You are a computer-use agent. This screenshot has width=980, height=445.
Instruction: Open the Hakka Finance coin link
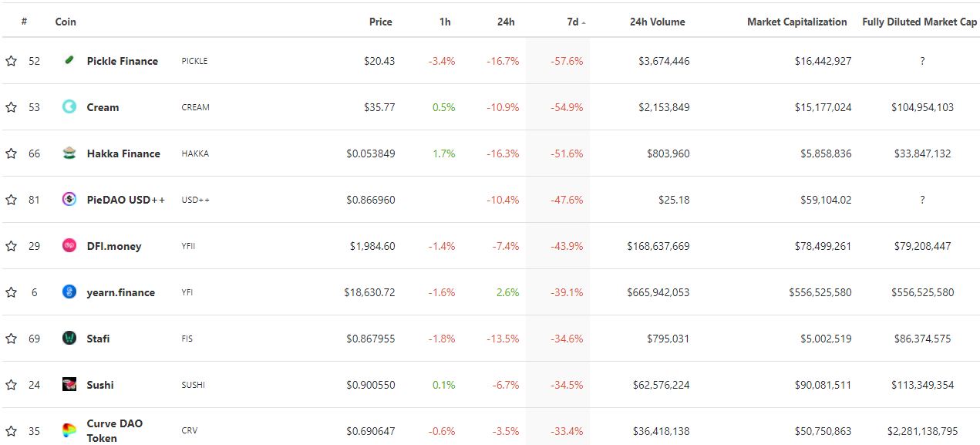123,153
